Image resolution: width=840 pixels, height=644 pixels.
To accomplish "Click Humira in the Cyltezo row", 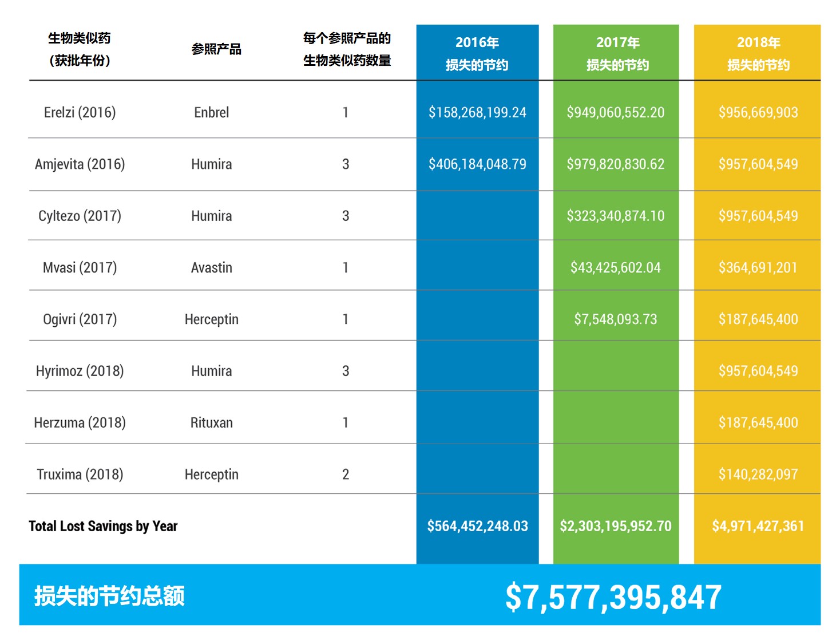I will [x=212, y=216].
